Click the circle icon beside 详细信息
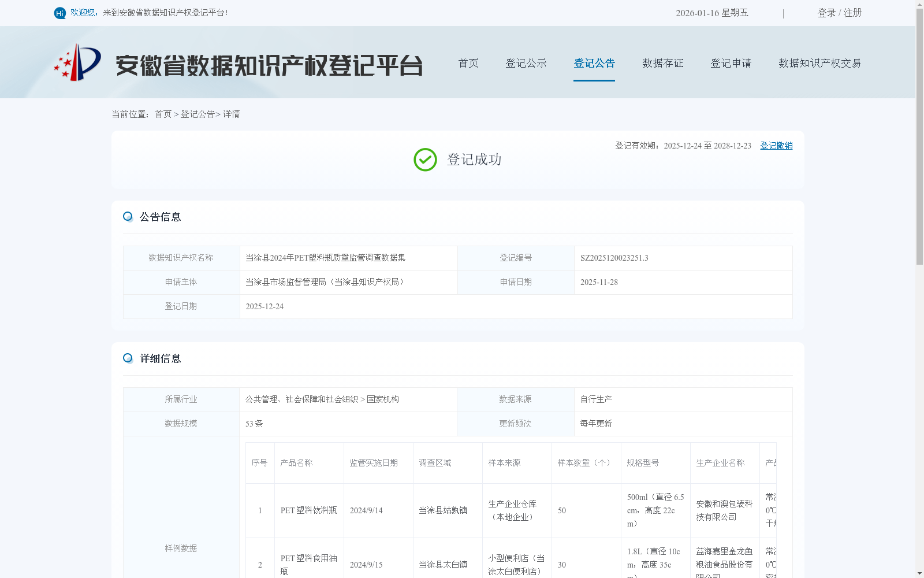This screenshot has width=924, height=578. (x=128, y=358)
